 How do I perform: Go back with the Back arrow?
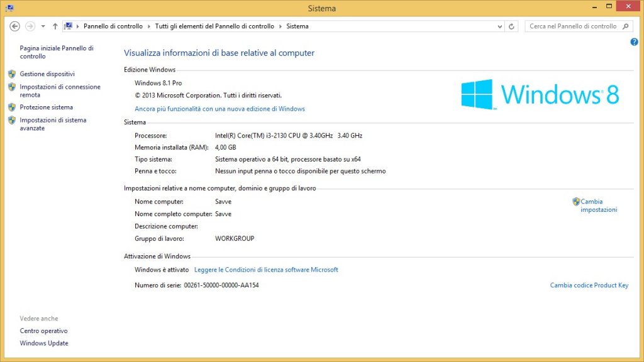coord(15,26)
